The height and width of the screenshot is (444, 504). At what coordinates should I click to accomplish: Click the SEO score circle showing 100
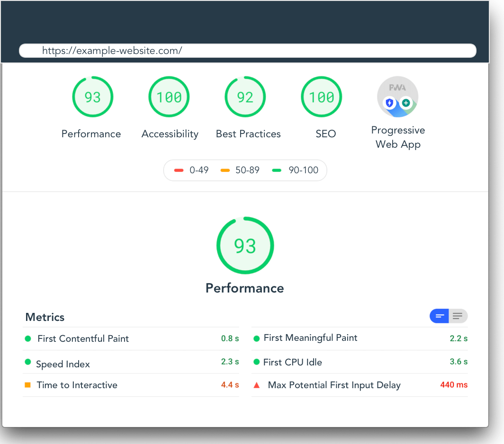coord(321,97)
